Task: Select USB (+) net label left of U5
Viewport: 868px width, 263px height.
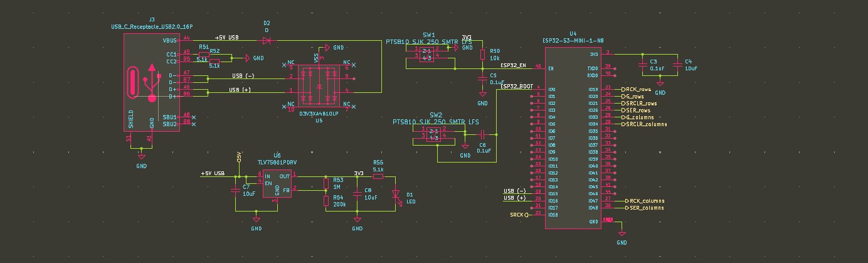Action: (x=240, y=90)
